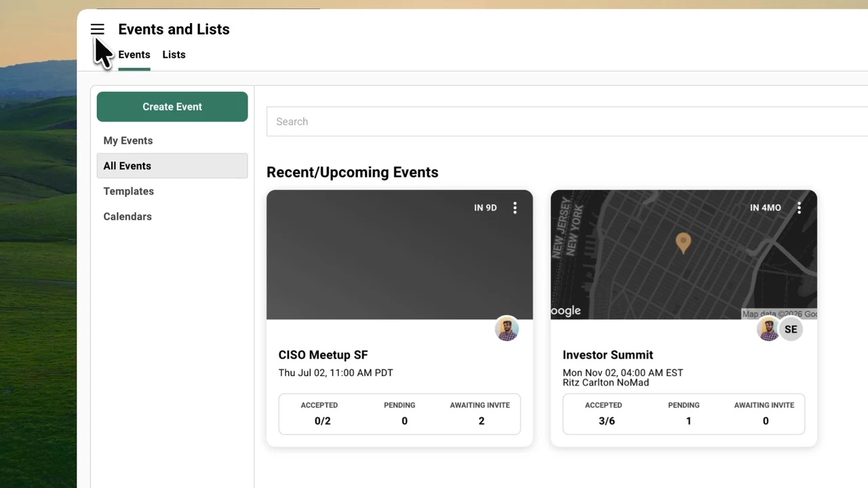Click the PENDING label on CISO Meetup SF
This screenshot has width=868, height=488.
pyautogui.click(x=399, y=405)
